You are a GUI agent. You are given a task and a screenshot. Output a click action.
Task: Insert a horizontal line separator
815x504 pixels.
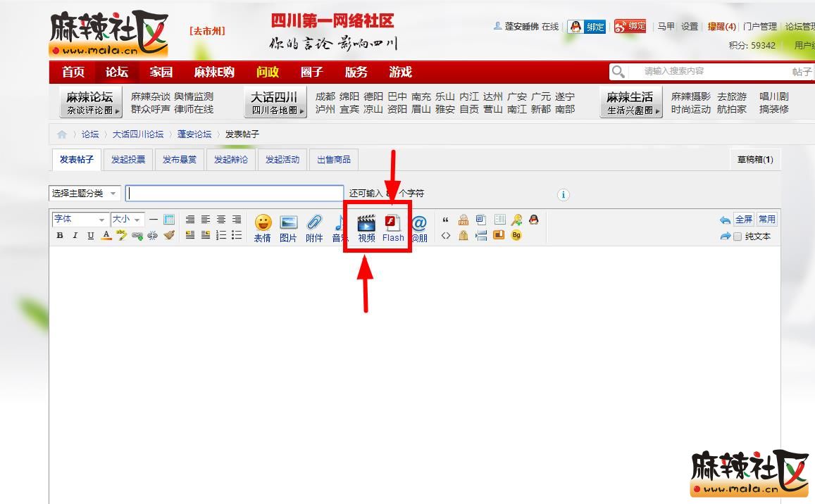[x=154, y=219]
